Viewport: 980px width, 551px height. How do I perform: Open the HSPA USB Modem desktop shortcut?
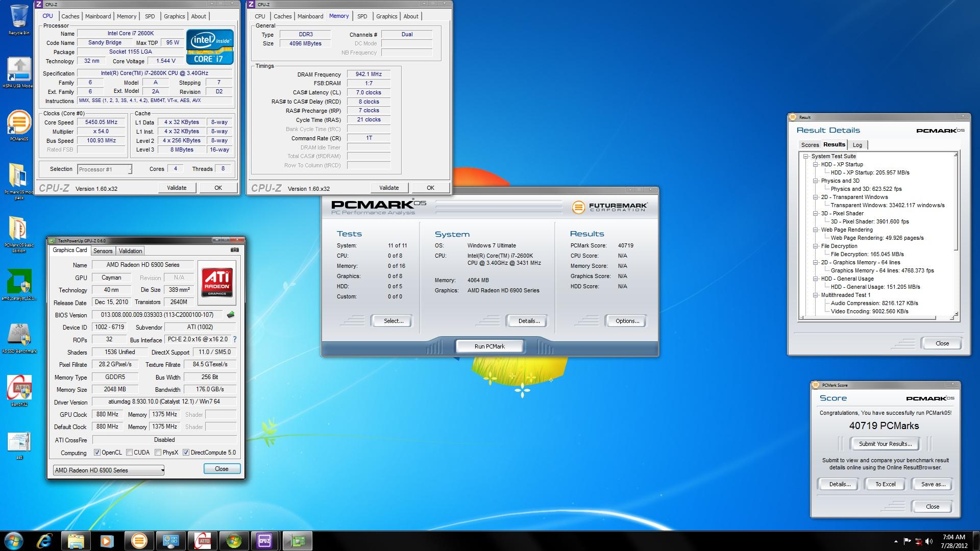(19, 72)
